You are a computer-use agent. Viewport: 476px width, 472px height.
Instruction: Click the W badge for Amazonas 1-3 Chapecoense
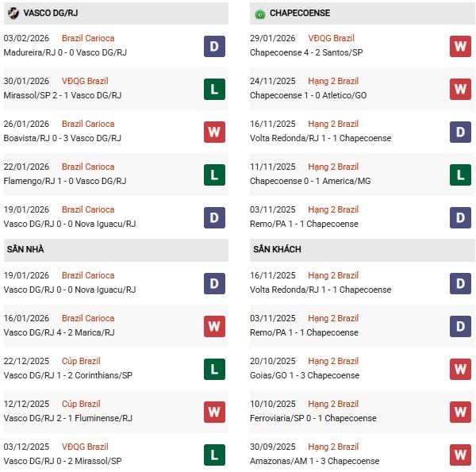[460, 455]
